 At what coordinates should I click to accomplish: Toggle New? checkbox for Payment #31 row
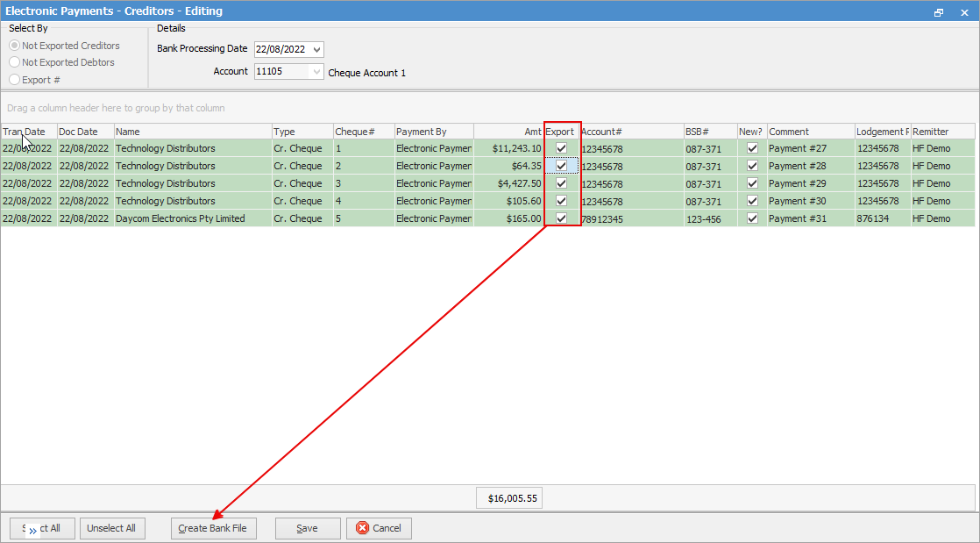point(752,218)
